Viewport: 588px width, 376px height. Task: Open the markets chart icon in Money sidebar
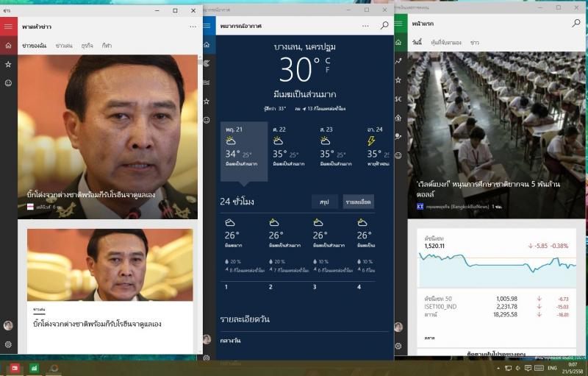tap(398, 61)
